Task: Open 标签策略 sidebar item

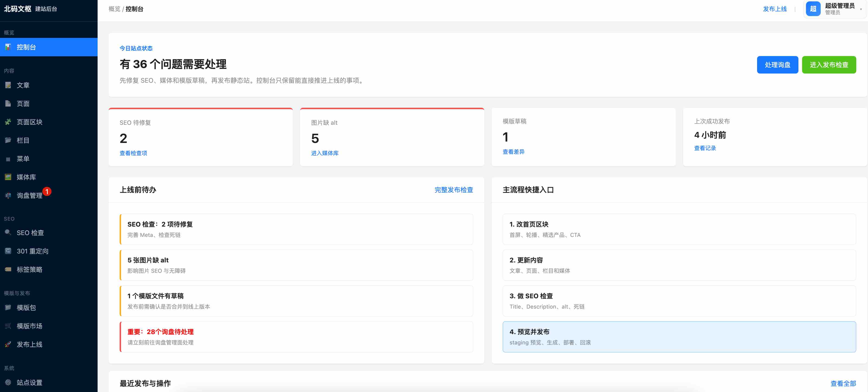Action: pos(48,269)
